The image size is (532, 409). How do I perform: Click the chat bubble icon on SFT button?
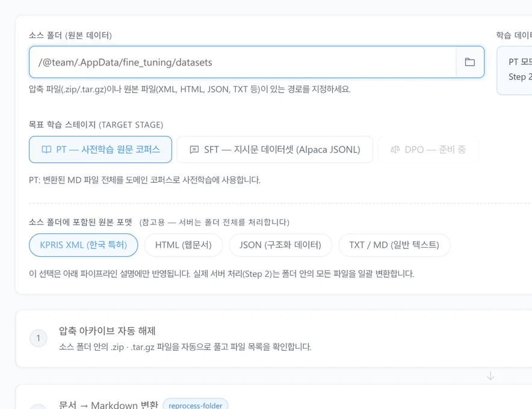click(x=194, y=150)
